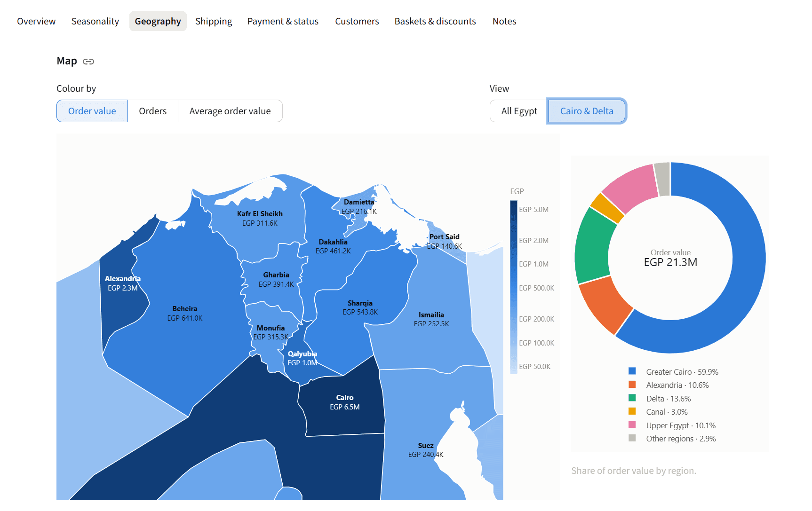Switch to the Customers tab
This screenshot has height=511, width=812.
pyautogui.click(x=357, y=21)
